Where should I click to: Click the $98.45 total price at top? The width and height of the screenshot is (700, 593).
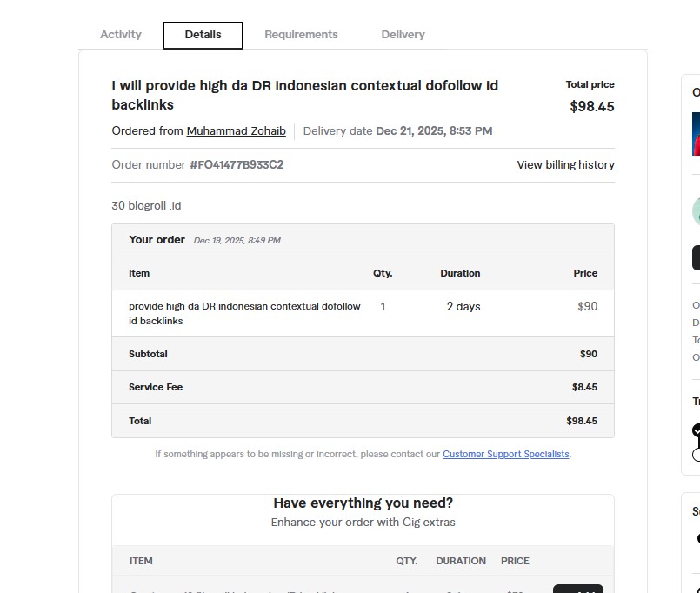point(591,107)
